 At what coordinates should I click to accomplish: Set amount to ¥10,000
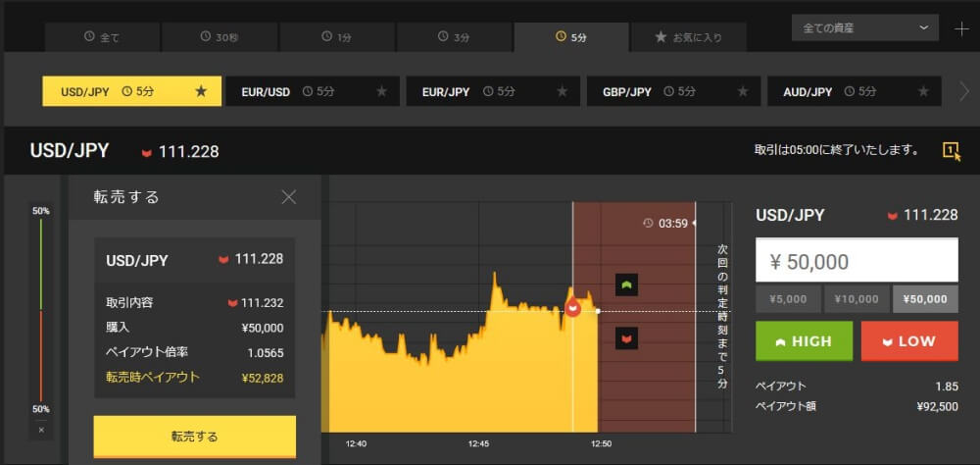[x=857, y=299]
